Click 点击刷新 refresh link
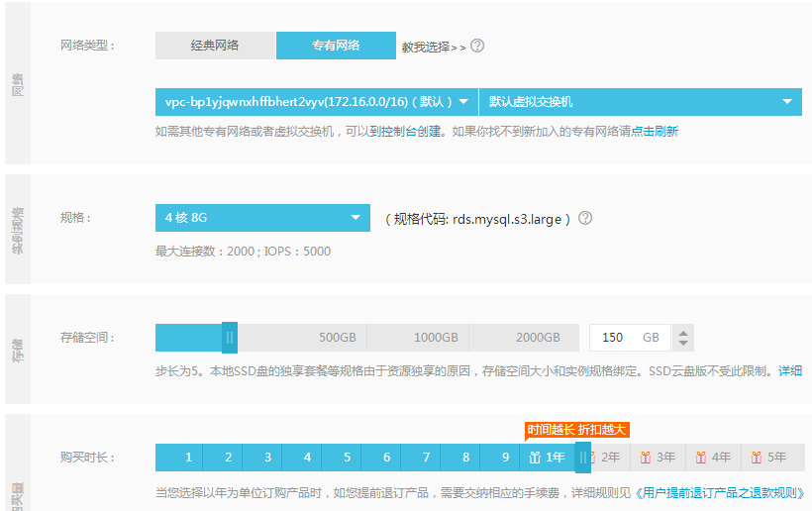 coord(655,132)
